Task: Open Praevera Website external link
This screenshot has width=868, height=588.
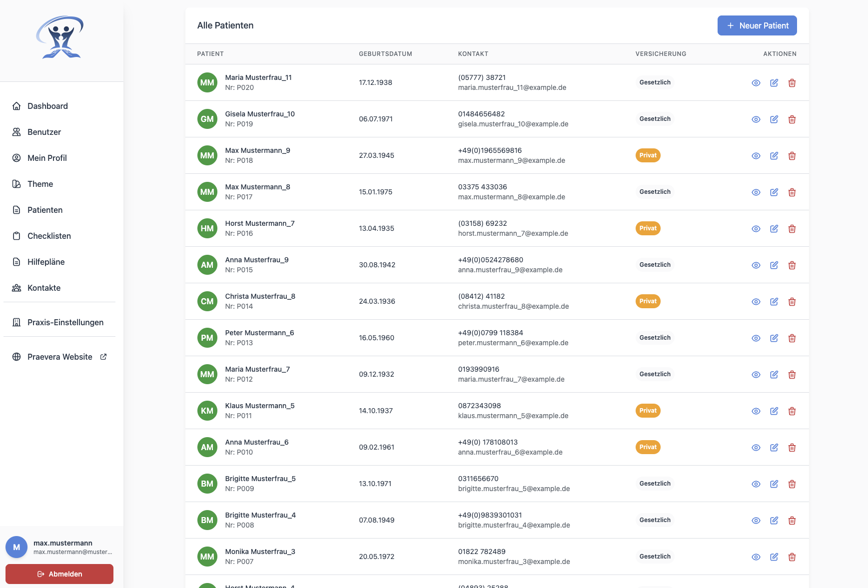Action: pyautogui.click(x=60, y=357)
